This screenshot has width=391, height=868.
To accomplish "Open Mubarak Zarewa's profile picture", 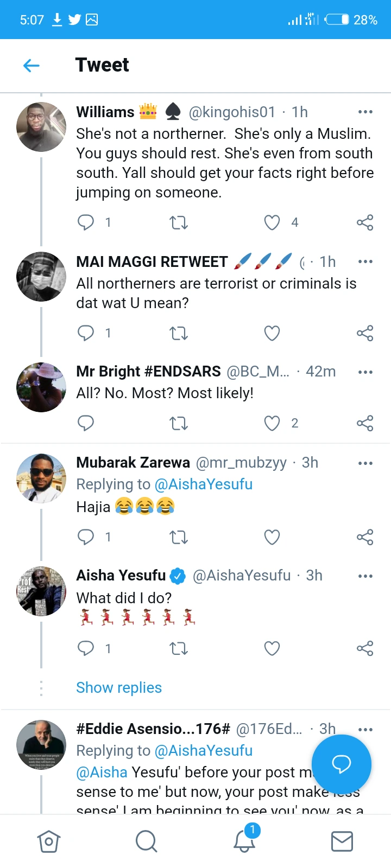I will coord(41,478).
